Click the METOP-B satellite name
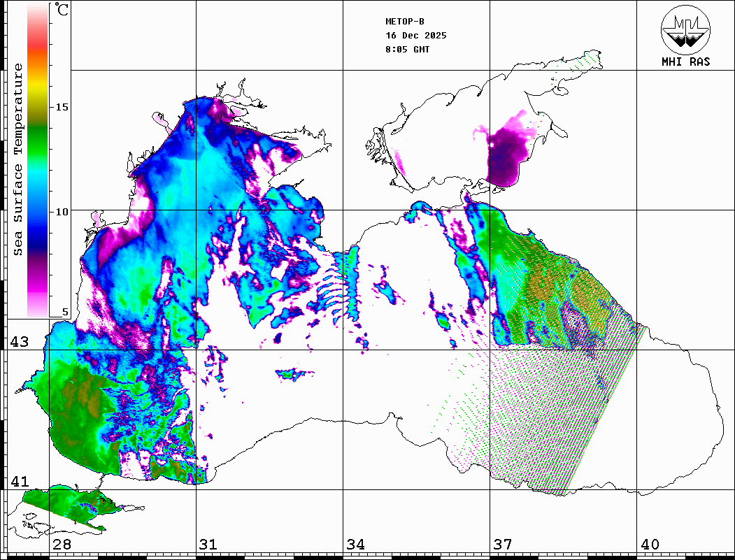The image size is (735, 560). pos(404,22)
